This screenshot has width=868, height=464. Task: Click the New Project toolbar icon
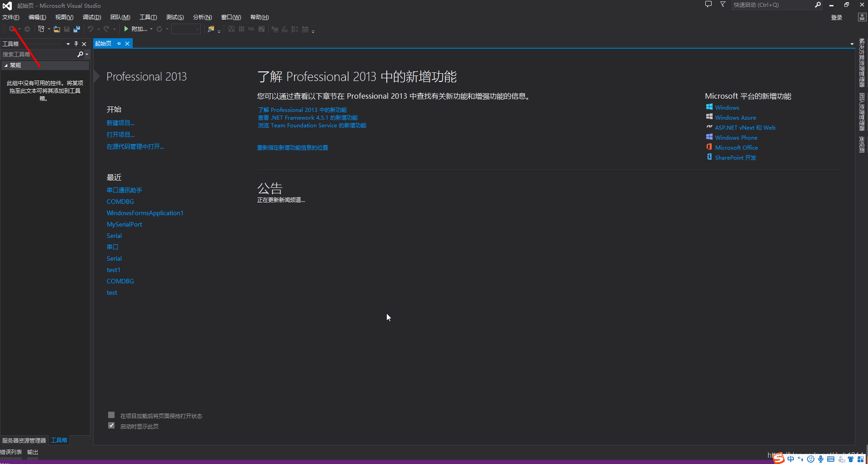41,29
